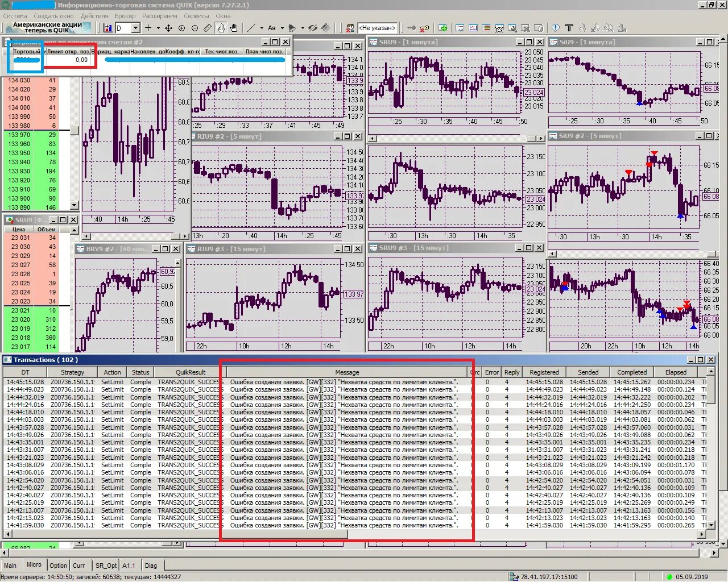728x582 pixels.
Task: Click the green plus create window icon
Action: [x=443, y=28]
